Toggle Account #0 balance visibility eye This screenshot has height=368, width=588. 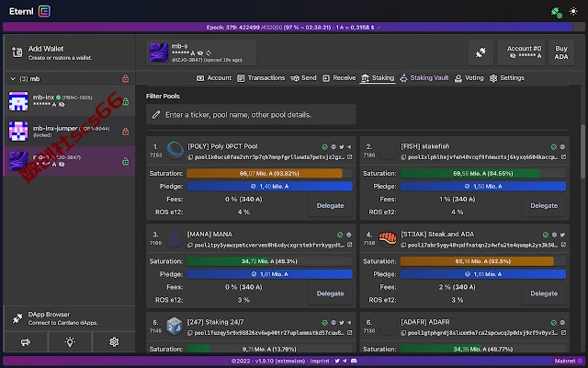point(513,56)
